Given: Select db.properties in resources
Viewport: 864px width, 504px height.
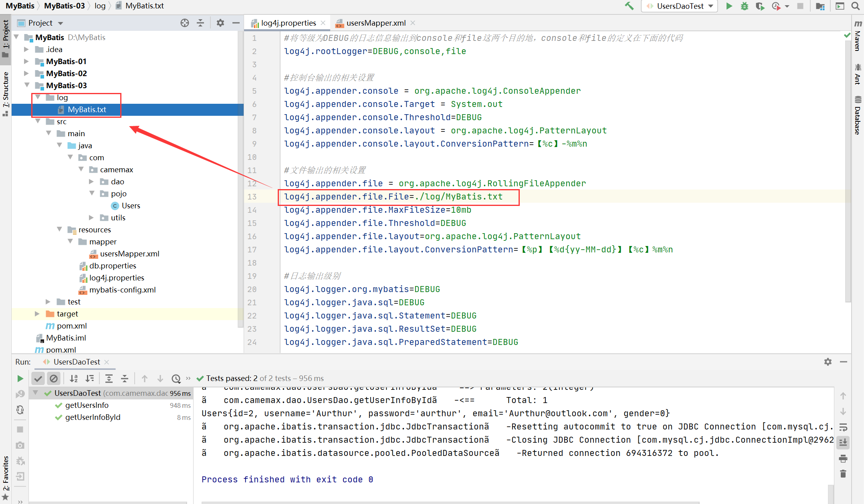Looking at the screenshot, I should click(113, 266).
